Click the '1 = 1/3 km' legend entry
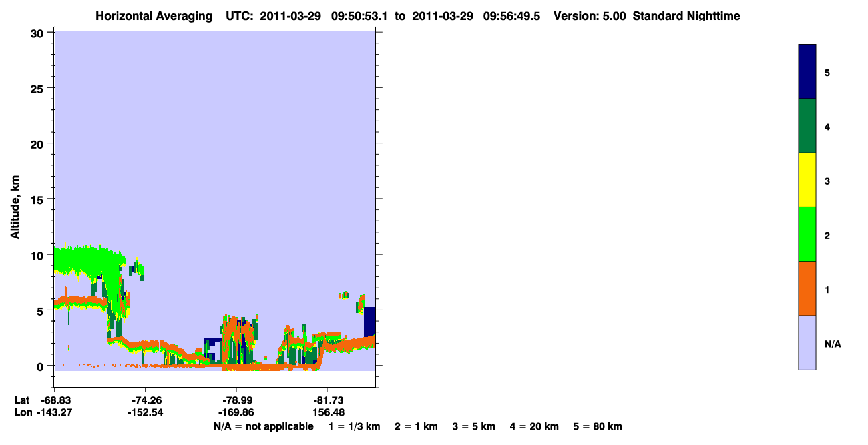Viewport: 868px width, 445px height. point(354,426)
